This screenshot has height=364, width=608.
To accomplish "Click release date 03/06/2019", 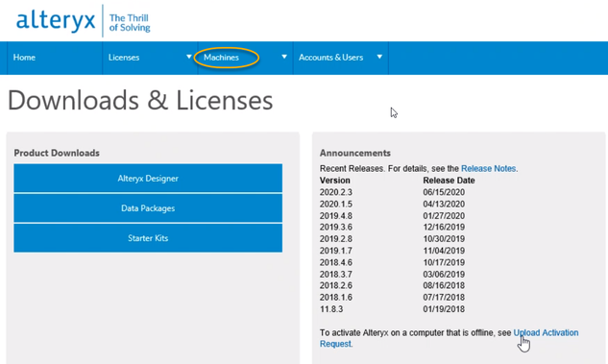I will 444,274.
